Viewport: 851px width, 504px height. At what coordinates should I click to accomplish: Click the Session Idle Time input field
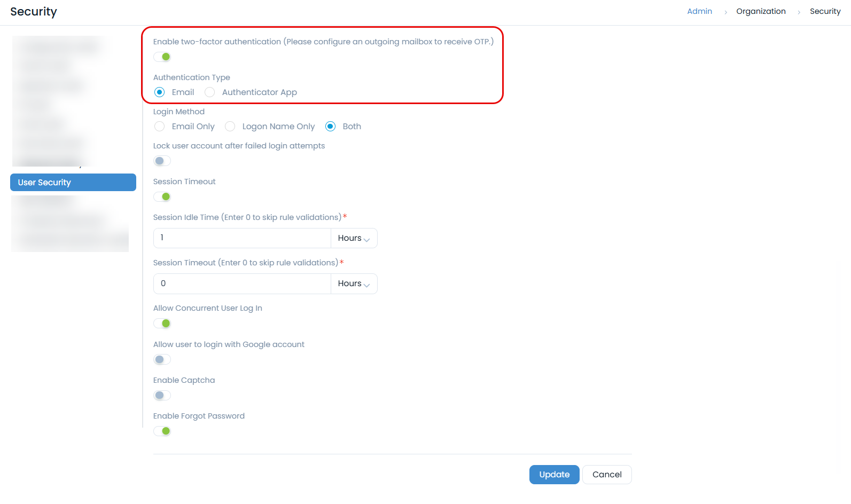pyautogui.click(x=242, y=238)
